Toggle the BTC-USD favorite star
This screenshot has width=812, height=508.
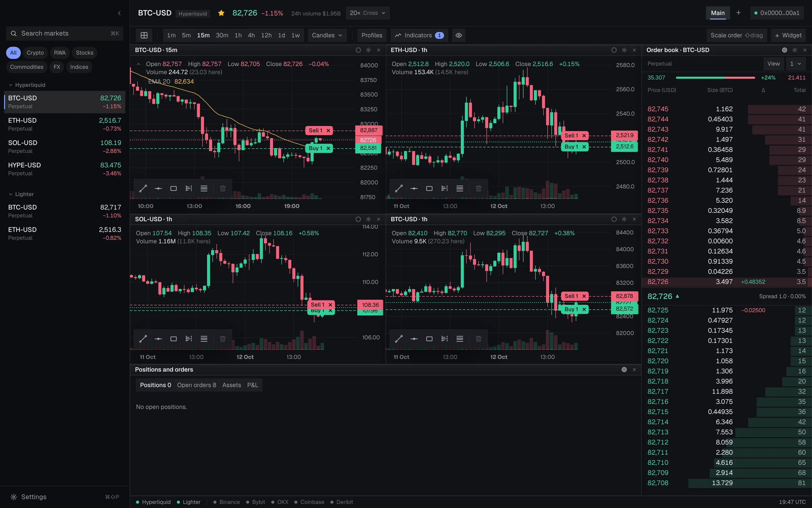click(221, 13)
